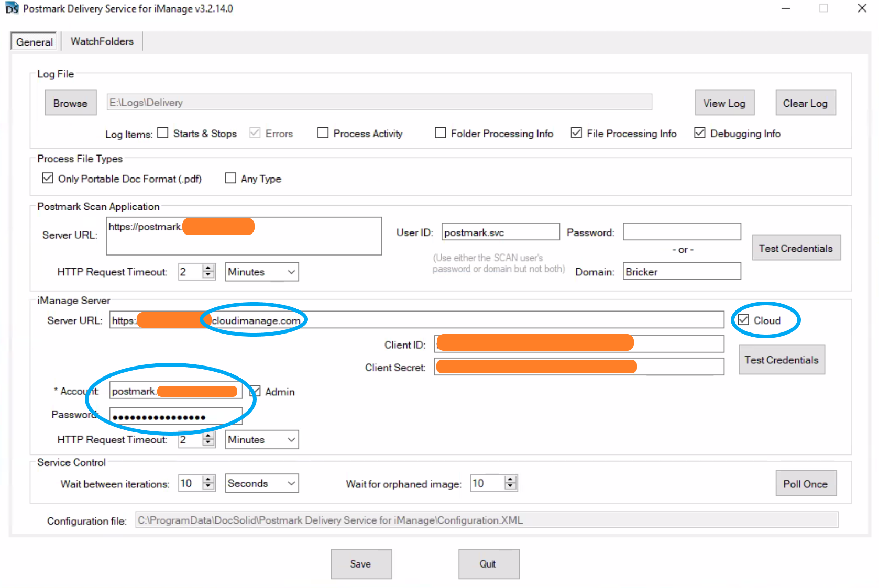Viewport: 879px width, 588px height.
Task: Minimize the Postmark Delivery Service window
Action: (x=786, y=8)
